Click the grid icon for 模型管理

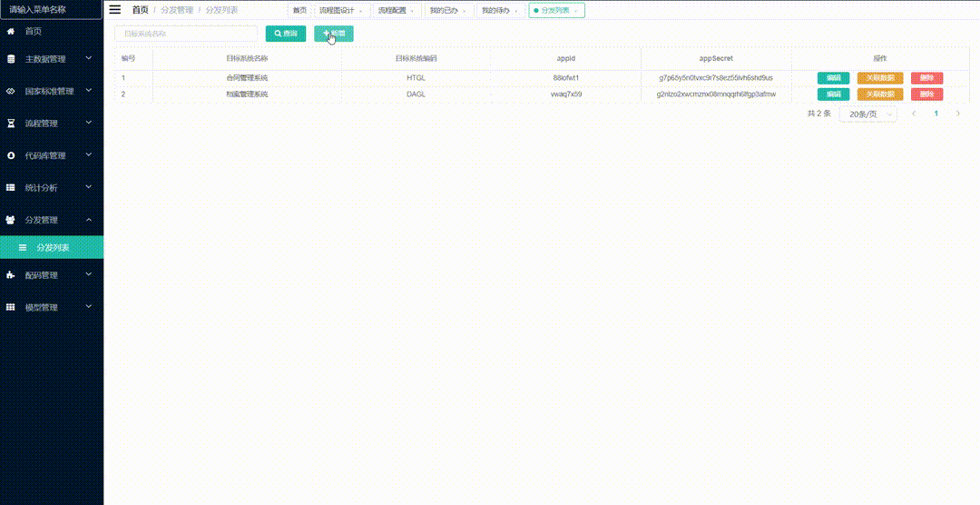(x=11, y=308)
